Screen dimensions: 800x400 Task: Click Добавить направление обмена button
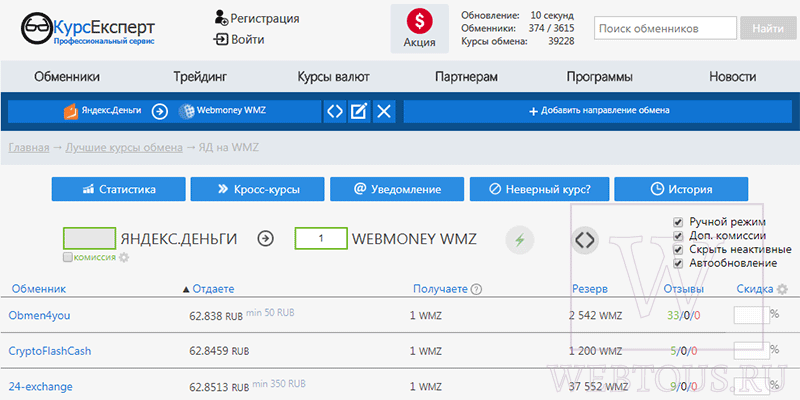coord(599,111)
